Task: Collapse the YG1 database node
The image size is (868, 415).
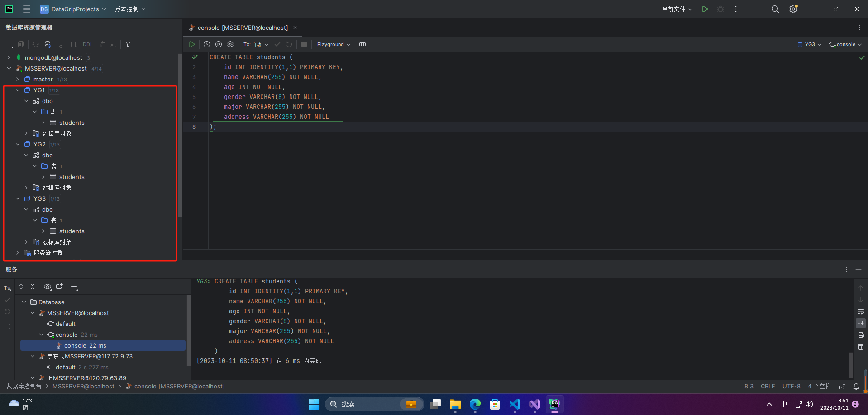Action: click(x=18, y=90)
